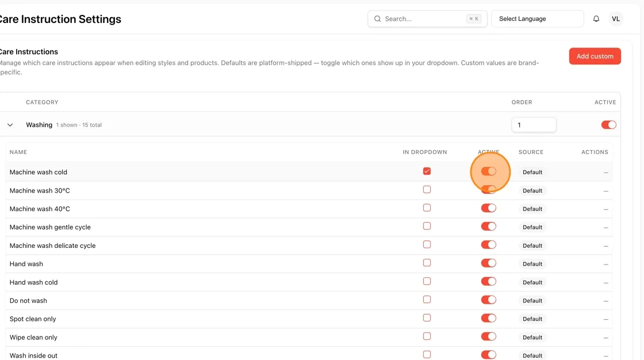
Task: Click the '1 shown · 15 total' count text
Action: (79, 125)
